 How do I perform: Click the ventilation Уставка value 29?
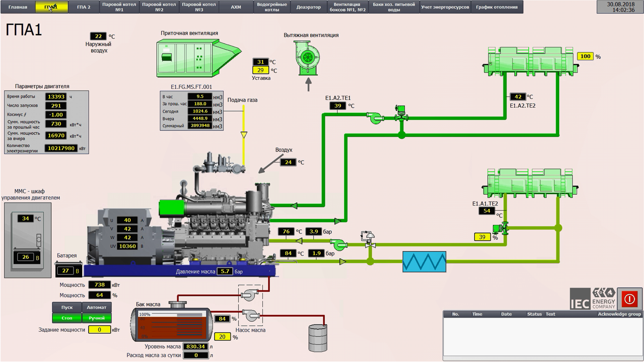[260, 70]
